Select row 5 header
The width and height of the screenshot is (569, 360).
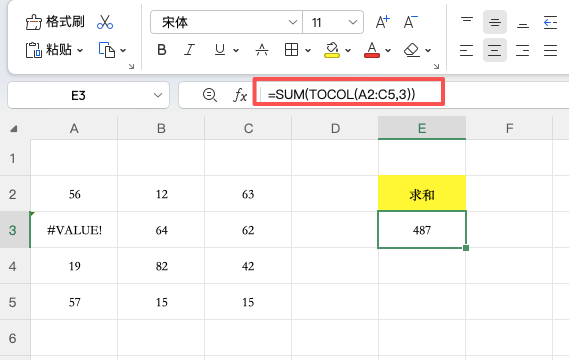coord(15,302)
